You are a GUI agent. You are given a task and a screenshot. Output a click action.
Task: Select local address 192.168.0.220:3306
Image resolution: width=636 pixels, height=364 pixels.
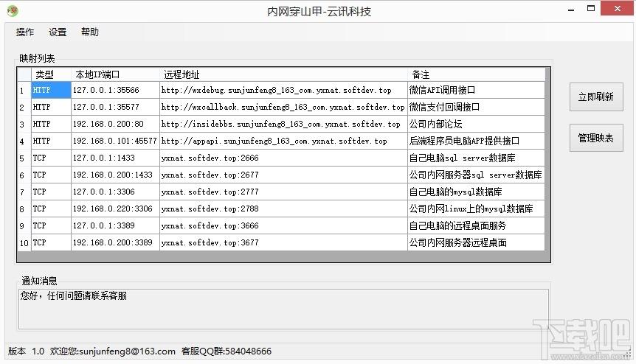[116, 209]
